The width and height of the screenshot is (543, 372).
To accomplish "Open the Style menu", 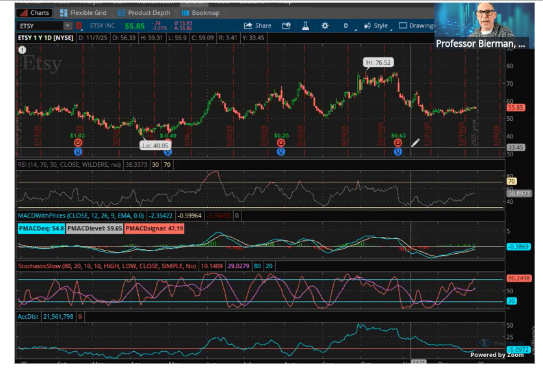I will [x=376, y=26].
